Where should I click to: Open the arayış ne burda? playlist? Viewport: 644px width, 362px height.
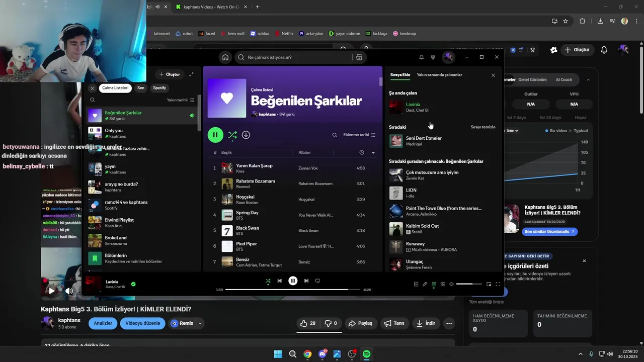click(x=142, y=187)
